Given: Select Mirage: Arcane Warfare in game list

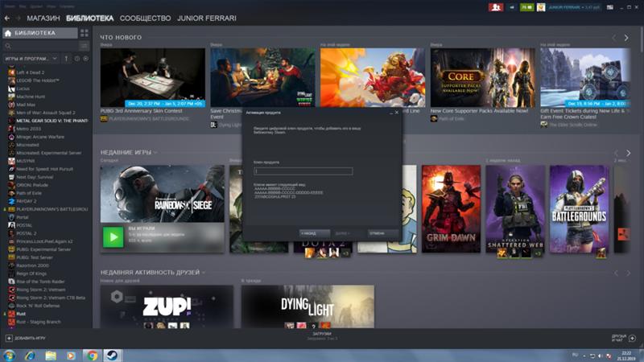Looking at the screenshot, I should (40, 137).
